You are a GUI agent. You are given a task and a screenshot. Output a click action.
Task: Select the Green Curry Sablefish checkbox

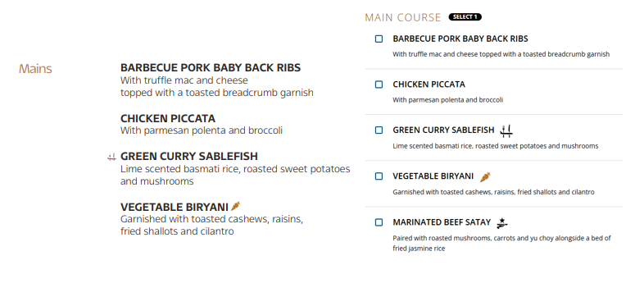(x=379, y=130)
